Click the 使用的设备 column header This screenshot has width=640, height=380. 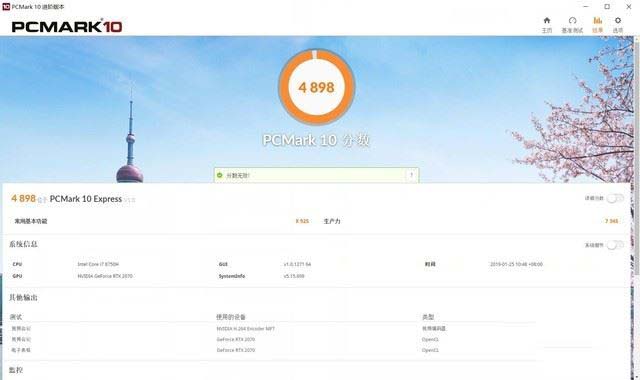pyautogui.click(x=231, y=317)
